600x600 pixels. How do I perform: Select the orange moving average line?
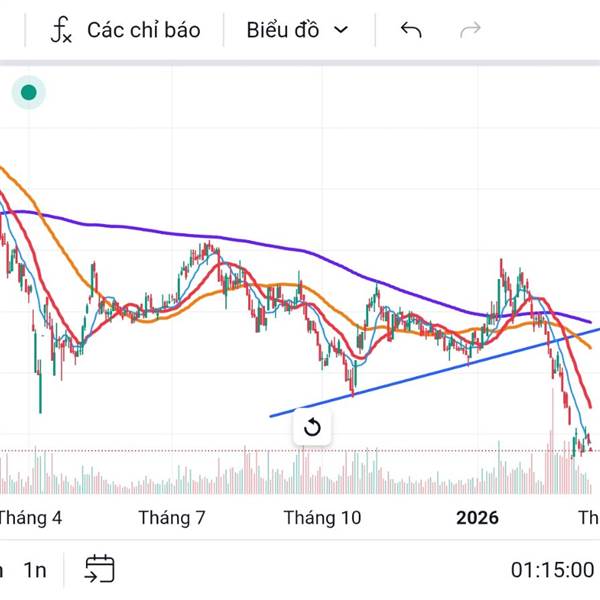pos(60,243)
